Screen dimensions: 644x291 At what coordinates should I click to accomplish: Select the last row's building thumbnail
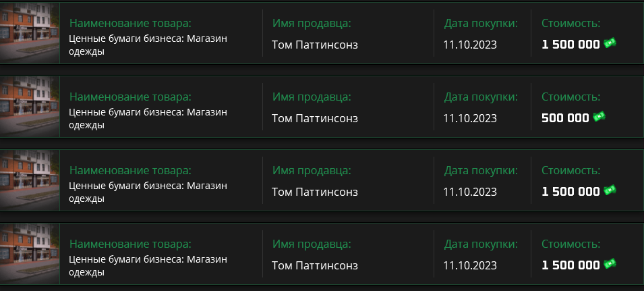coord(30,254)
